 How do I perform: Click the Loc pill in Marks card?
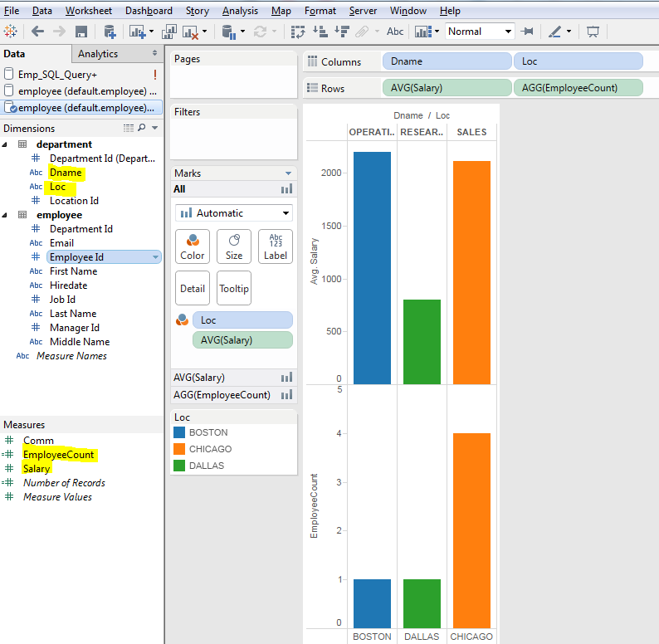[x=242, y=320]
